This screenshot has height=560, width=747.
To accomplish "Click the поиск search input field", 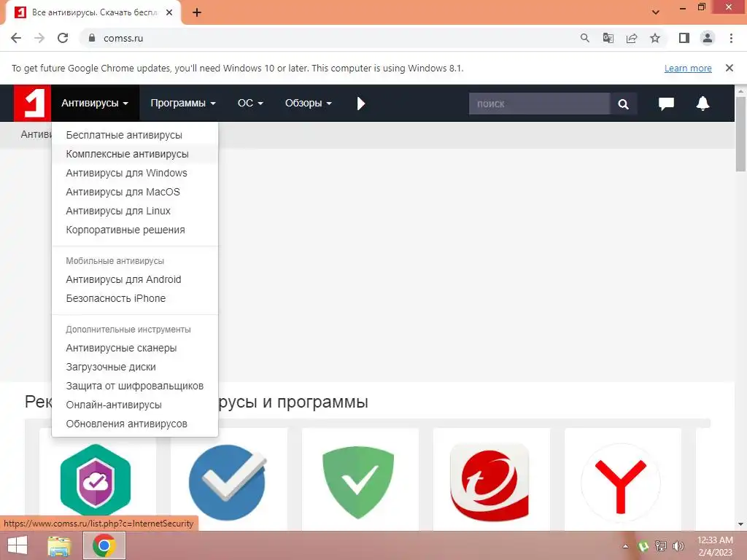I will coord(539,104).
